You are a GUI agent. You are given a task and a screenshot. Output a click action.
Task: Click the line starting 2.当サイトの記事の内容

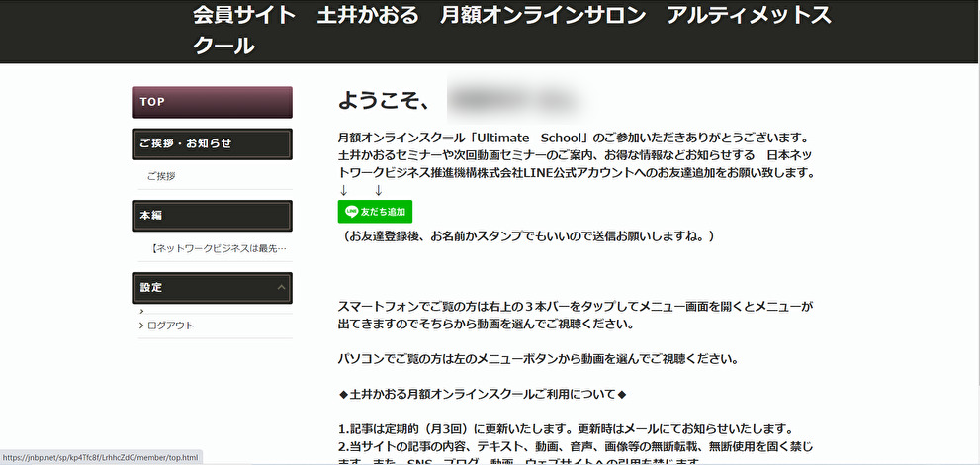[576, 447]
